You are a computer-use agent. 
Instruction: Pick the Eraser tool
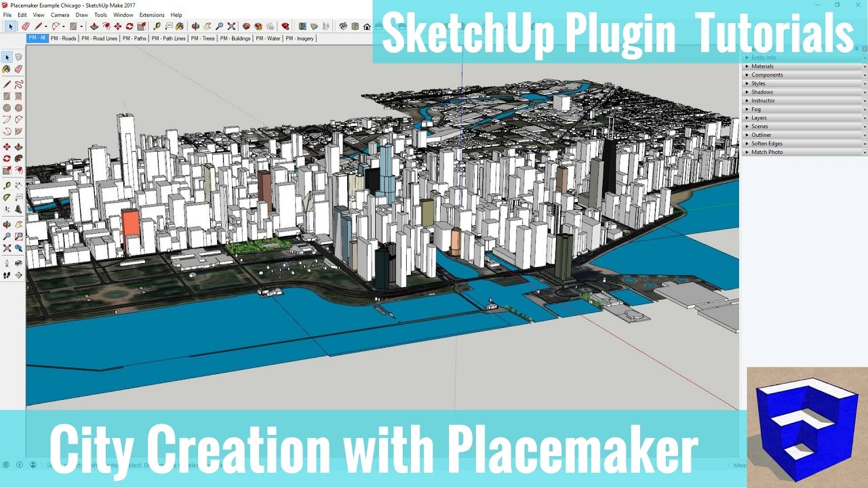click(19, 69)
